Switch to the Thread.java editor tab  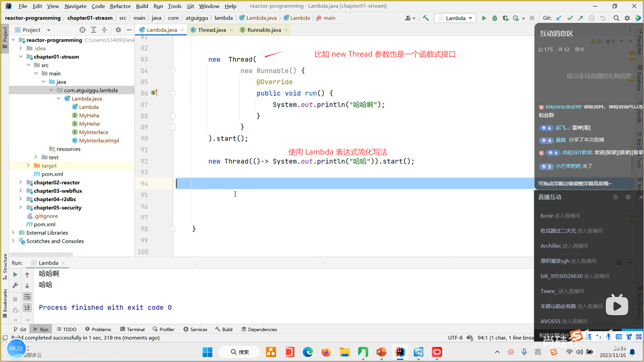pos(212,30)
